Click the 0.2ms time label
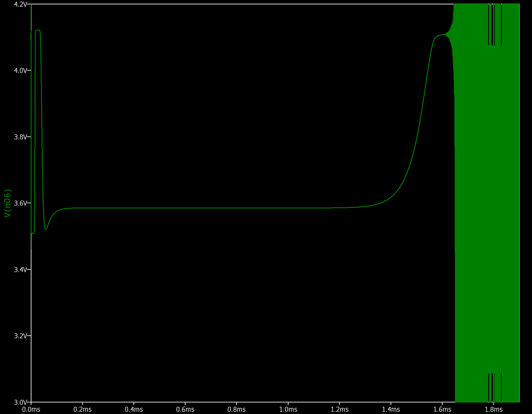The width and height of the screenshot is (532, 414). (x=83, y=410)
